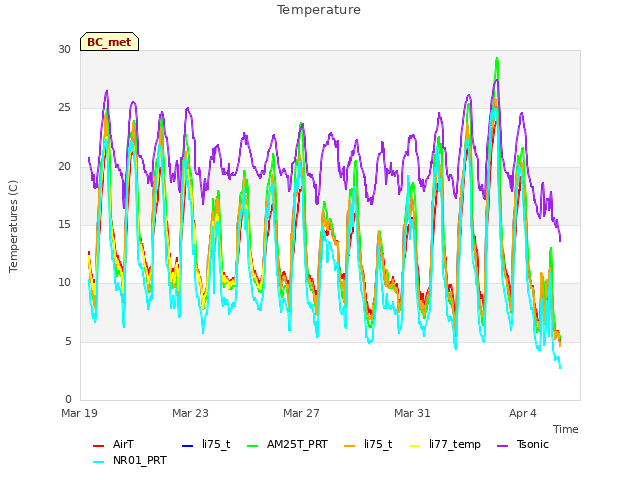The height and width of the screenshot is (480, 640).
Task: Click the 5 y-axis tick label
Action: point(68,341)
